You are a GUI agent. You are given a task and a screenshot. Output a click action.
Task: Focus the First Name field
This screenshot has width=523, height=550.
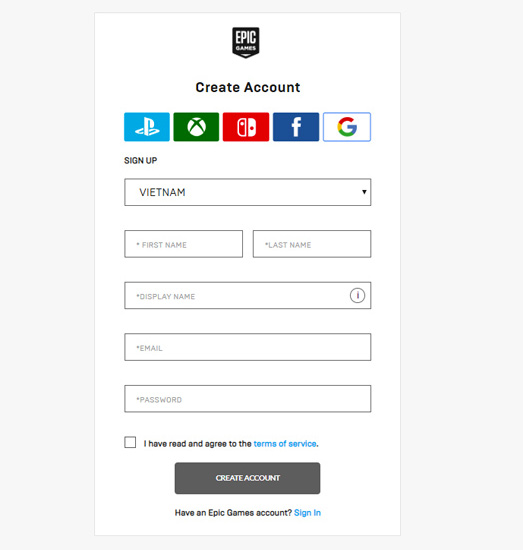183,244
